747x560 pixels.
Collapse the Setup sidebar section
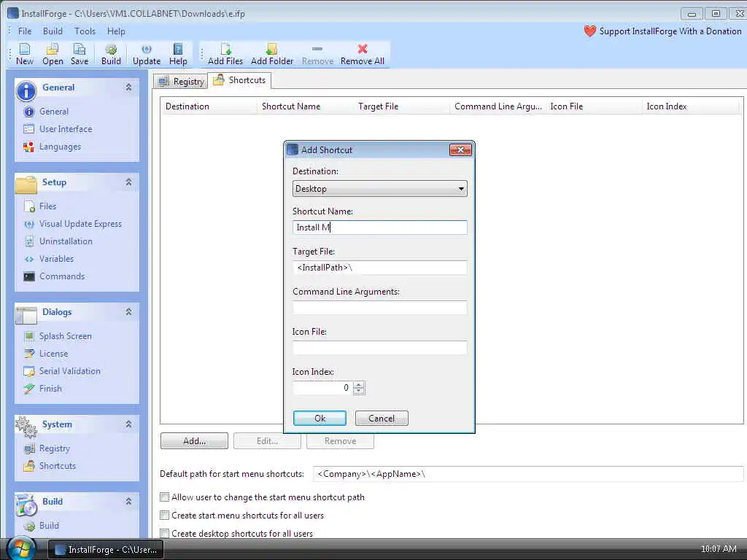click(x=128, y=182)
